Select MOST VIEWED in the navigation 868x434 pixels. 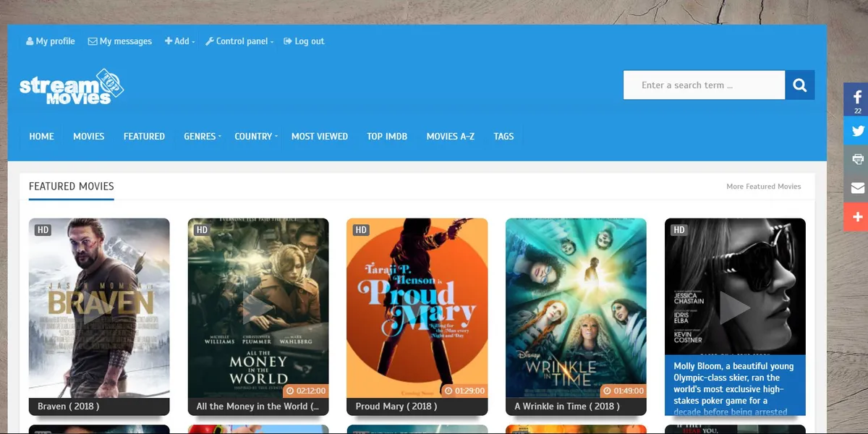320,136
